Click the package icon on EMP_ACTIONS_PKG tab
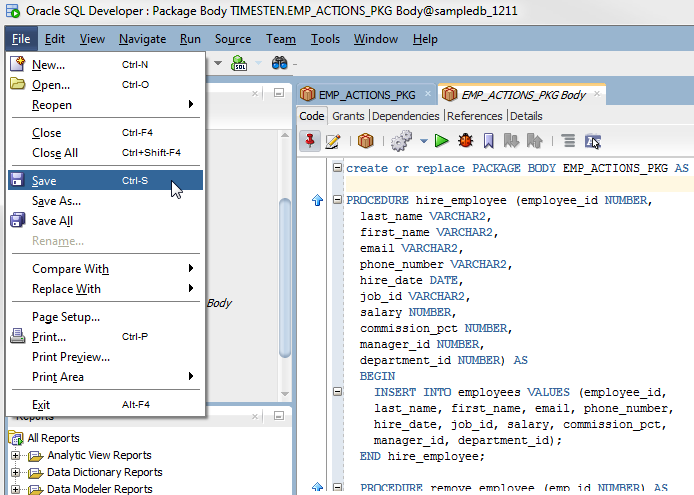The width and height of the screenshot is (694, 495). [308, 94]
